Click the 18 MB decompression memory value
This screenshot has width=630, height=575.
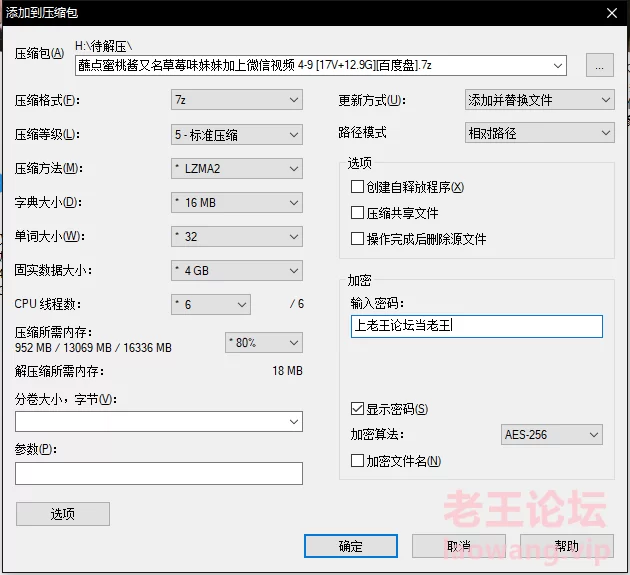287,371
